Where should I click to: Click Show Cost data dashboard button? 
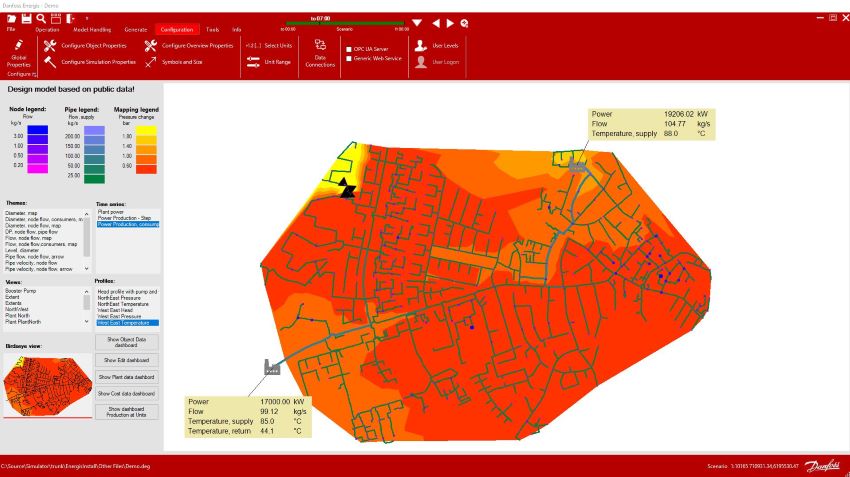point(127,394)
